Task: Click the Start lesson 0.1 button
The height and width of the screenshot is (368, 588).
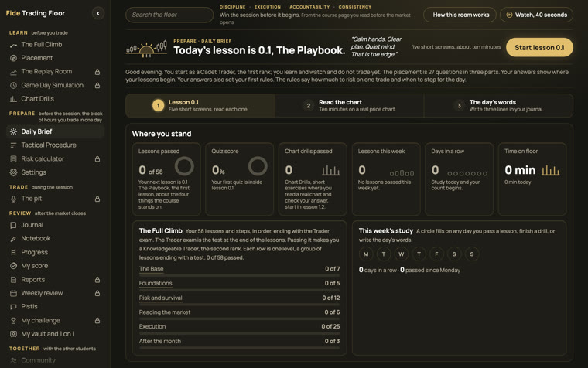Action: (x=539, y=48)
